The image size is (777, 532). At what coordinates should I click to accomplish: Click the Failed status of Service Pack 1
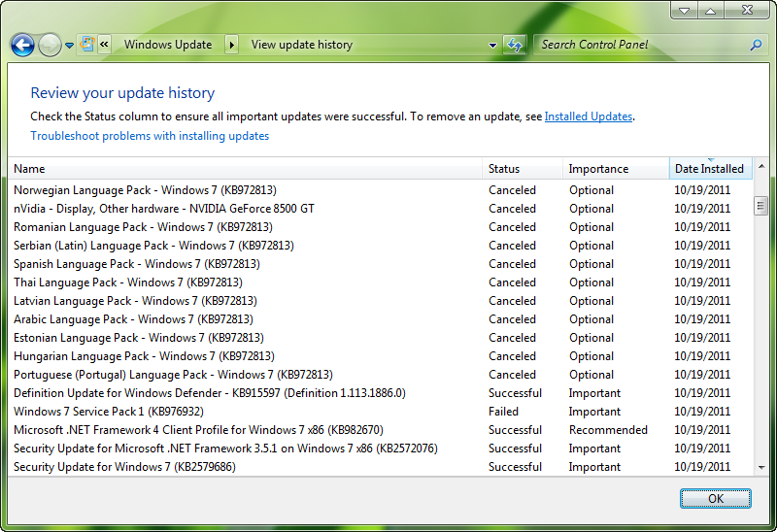coord(503,412)
